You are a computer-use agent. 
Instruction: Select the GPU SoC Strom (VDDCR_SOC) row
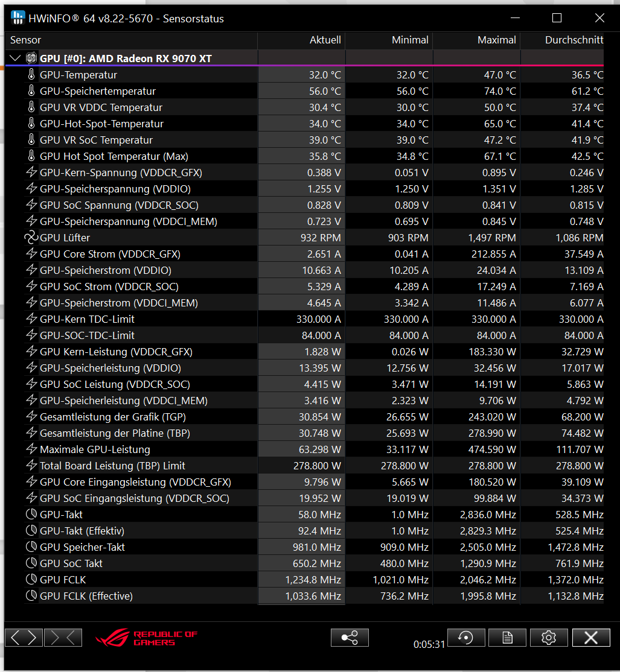pos(304,287)
